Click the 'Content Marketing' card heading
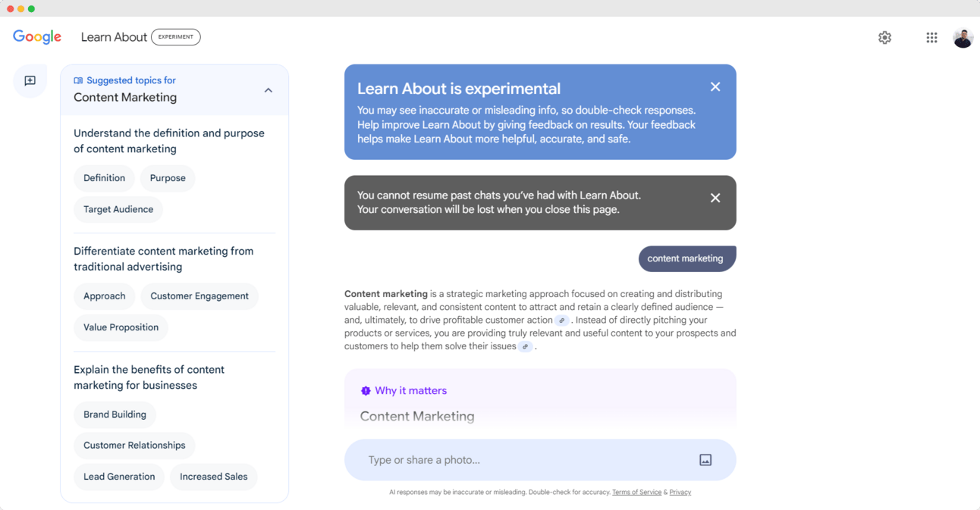 coord(417,416)
